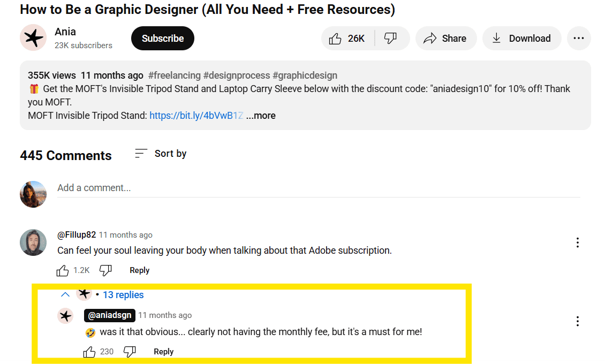Dislike @aniadsgn's reply with thumbs down
The height and width of the screenshot is (364, 605).
tap(130, 351)
